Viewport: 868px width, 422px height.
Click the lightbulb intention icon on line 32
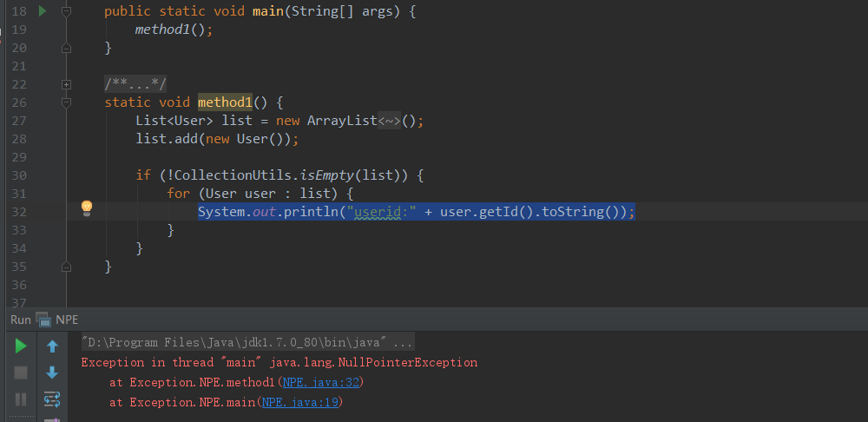click(86, 208)
